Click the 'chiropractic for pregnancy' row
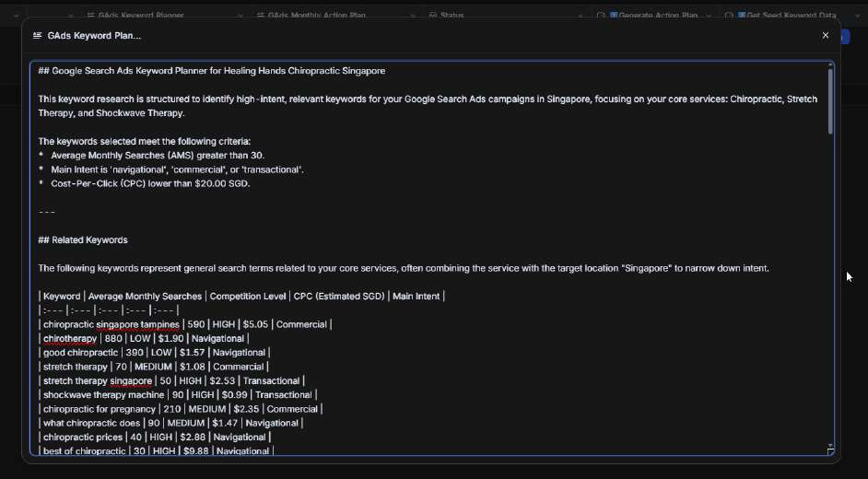The image size is (868, 479). tap(181, 409)
